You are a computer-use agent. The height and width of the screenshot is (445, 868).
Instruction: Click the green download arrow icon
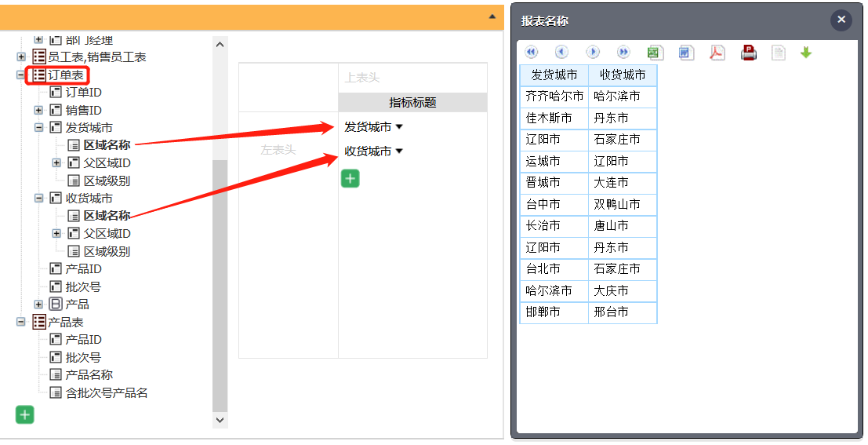(x=806, y=53)
